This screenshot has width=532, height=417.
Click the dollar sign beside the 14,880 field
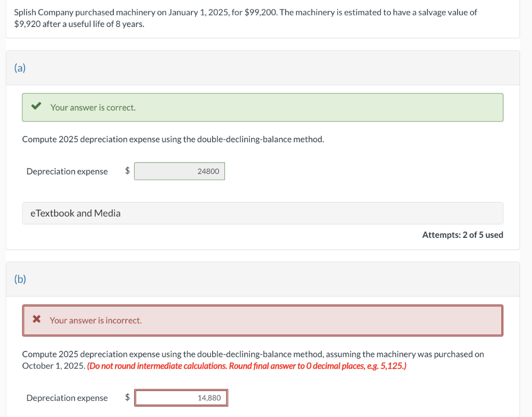[127, 398]
